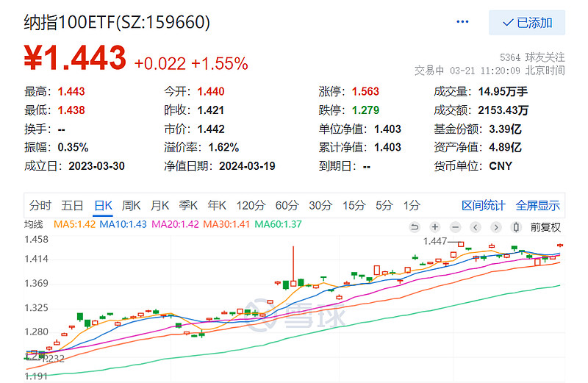588x383 pixels.
Task: Open the 全屏显示 fullscreen link
Action: [x=538, y=206]
